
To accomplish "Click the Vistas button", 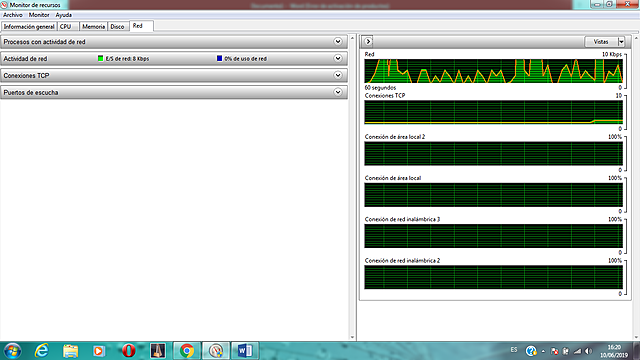I will point(601,42).
